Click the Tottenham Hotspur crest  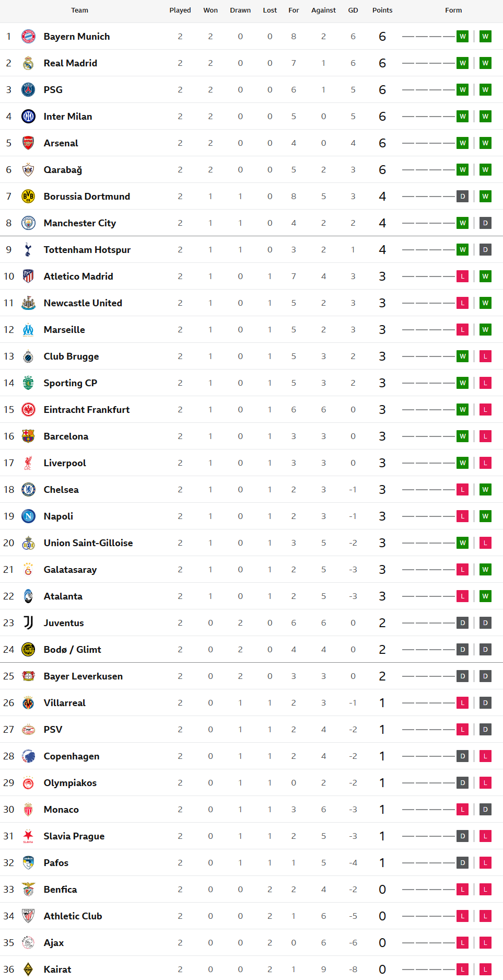pos(28,250)
